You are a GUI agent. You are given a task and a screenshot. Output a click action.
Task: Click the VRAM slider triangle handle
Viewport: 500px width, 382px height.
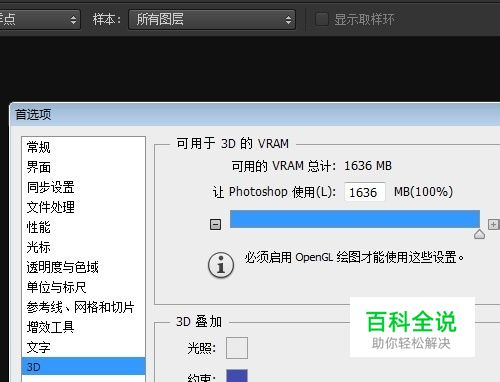(x=479, y=234)
